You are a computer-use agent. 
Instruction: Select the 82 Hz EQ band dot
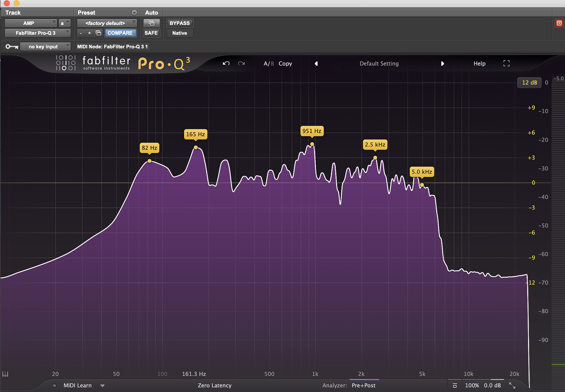click(x=149, y=161)
